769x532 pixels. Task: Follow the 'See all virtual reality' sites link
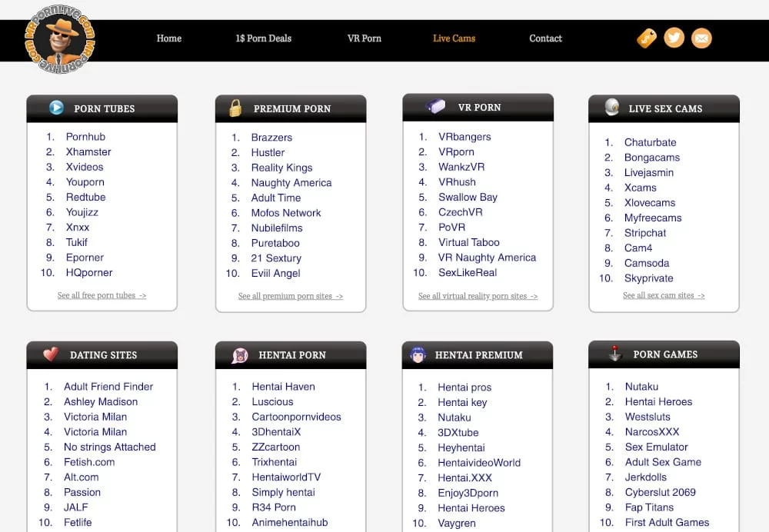point(478,296)
